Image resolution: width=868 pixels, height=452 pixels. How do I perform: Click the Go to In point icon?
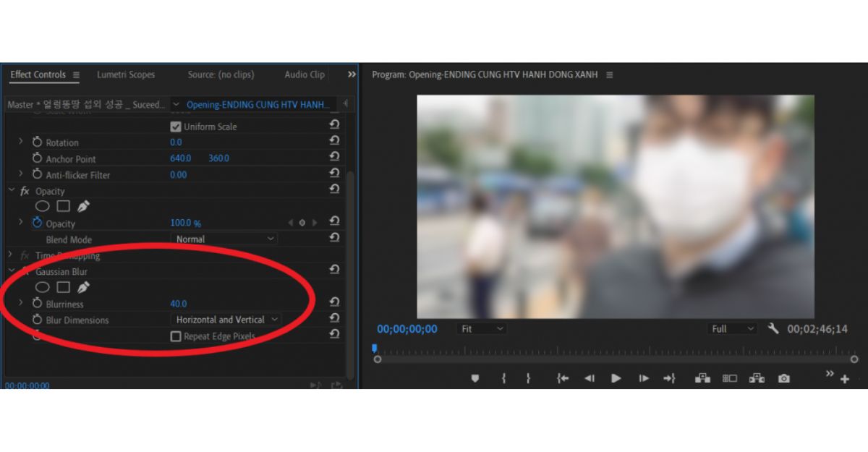click(x=562, y=378)
